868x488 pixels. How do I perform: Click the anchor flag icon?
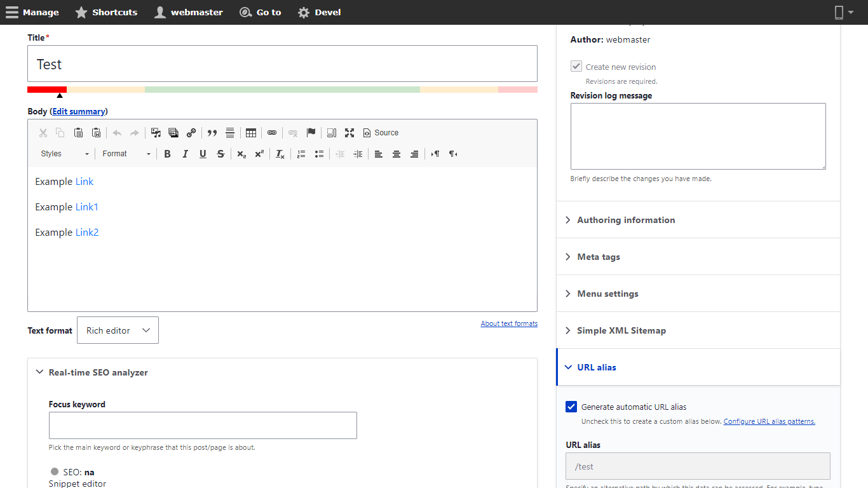tap(311, 133)
